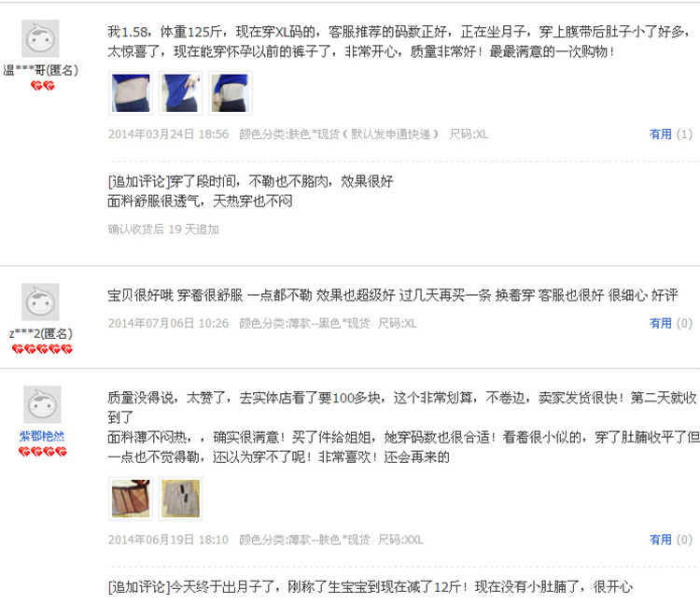Mark the 2014年06月19日 review as 有用
The image size is (700, 604).
(660, 540)
